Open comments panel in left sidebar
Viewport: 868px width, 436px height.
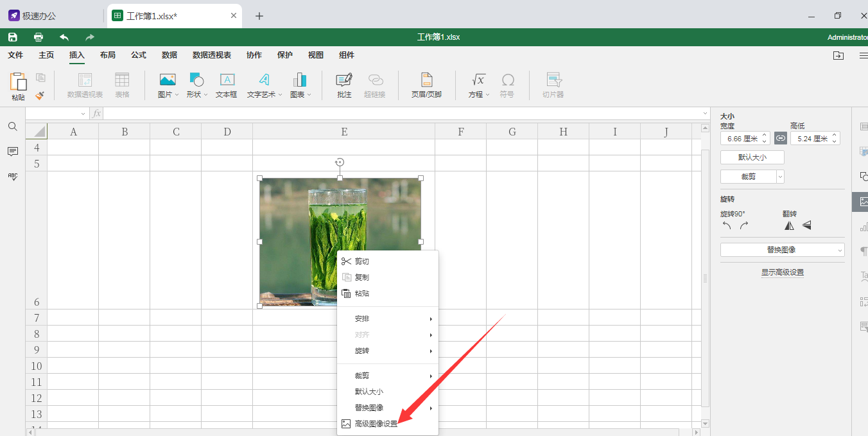(12, 152)
